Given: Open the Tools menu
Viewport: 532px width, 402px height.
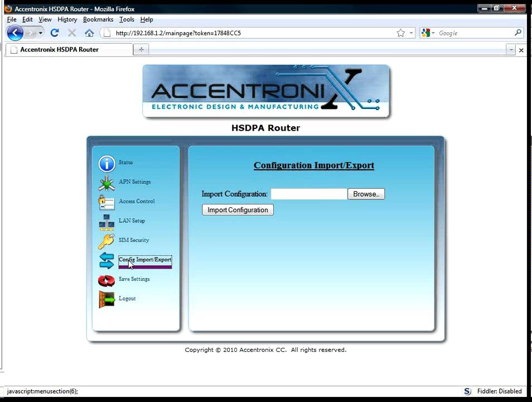Looking at the screenshot, I should coord(127,20).
